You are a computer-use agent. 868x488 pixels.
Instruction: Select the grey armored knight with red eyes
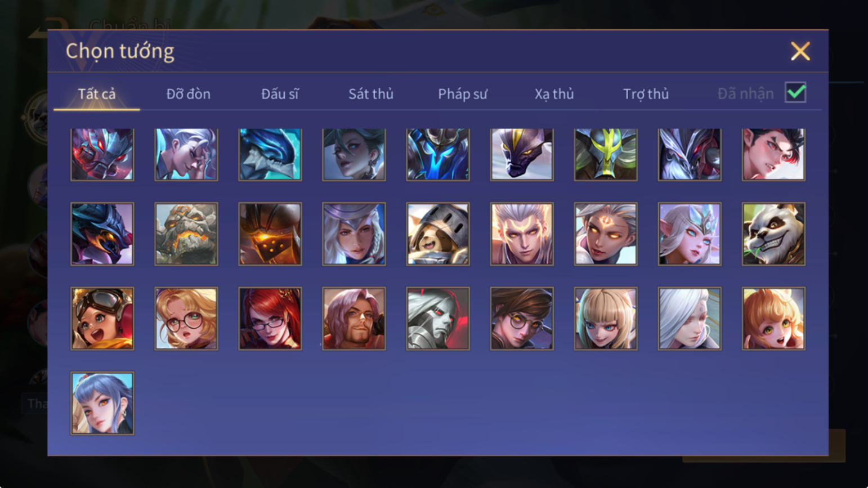pos(438,319)
